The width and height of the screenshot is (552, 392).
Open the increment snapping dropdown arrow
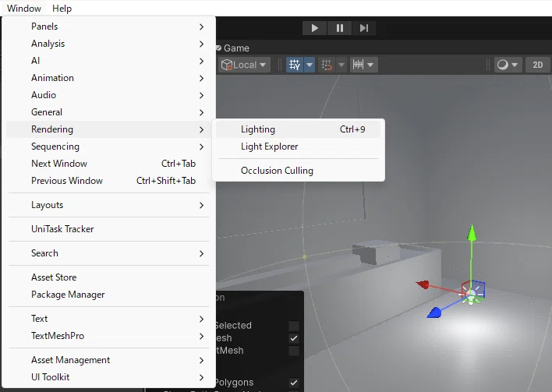pos(370,65)
